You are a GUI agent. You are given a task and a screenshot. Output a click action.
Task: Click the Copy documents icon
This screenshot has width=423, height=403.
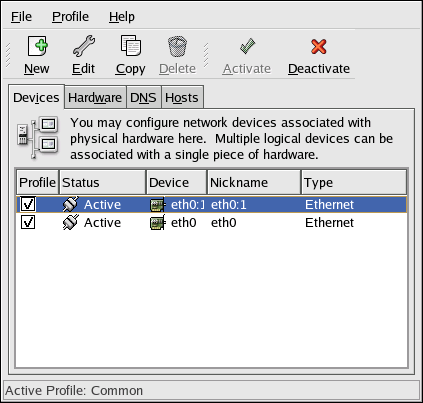pyautogui.click(x=131, y=45)
